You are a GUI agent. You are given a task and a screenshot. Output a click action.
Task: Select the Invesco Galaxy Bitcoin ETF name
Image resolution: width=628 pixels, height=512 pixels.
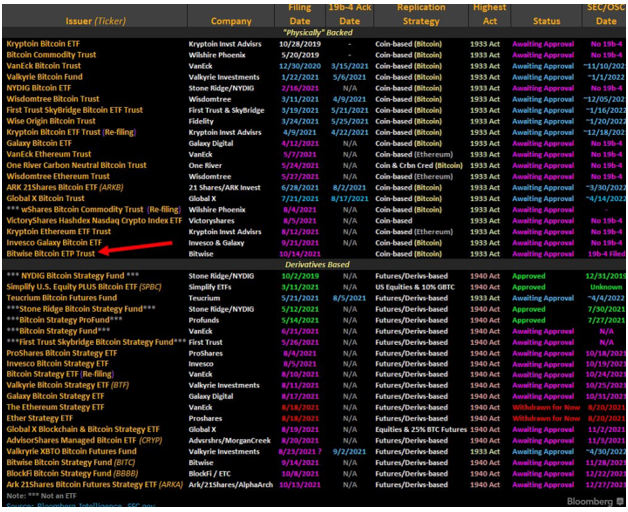pyautogui.click(x=54, y=242)
